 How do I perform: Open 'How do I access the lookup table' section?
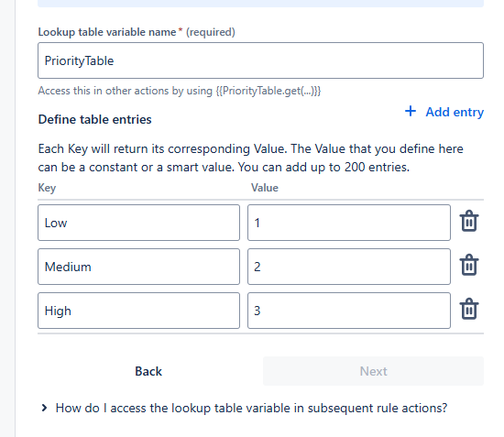[251, 408]
